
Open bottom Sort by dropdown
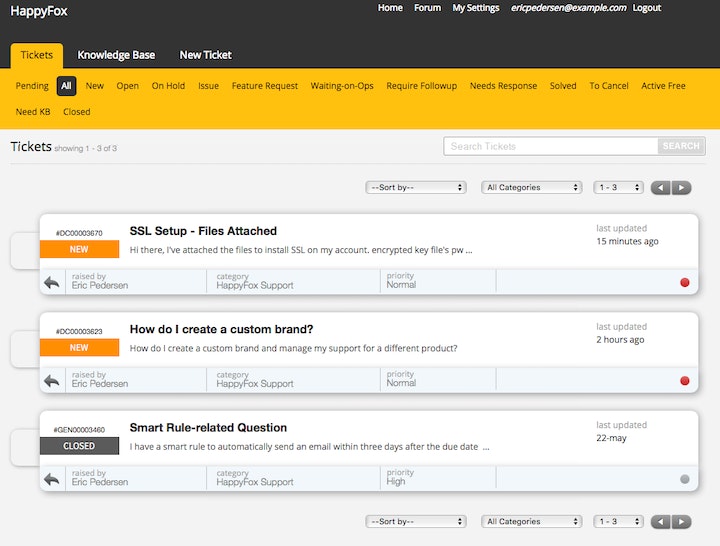[x=416, y=522]
